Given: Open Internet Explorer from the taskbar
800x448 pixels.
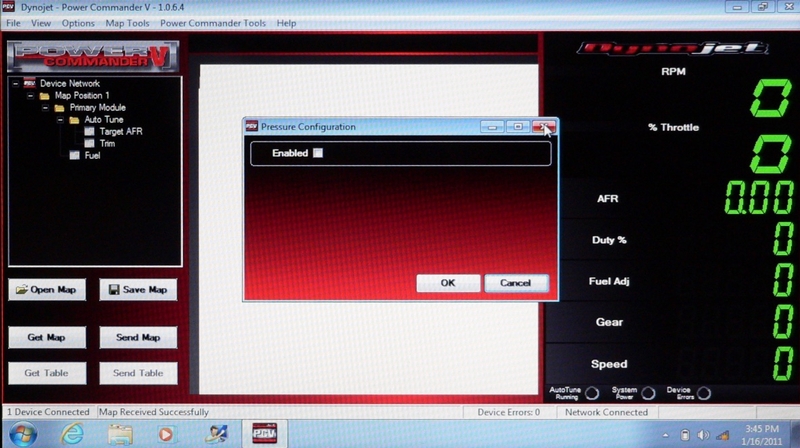Looking at the screenshot, I should click(72, 433).
